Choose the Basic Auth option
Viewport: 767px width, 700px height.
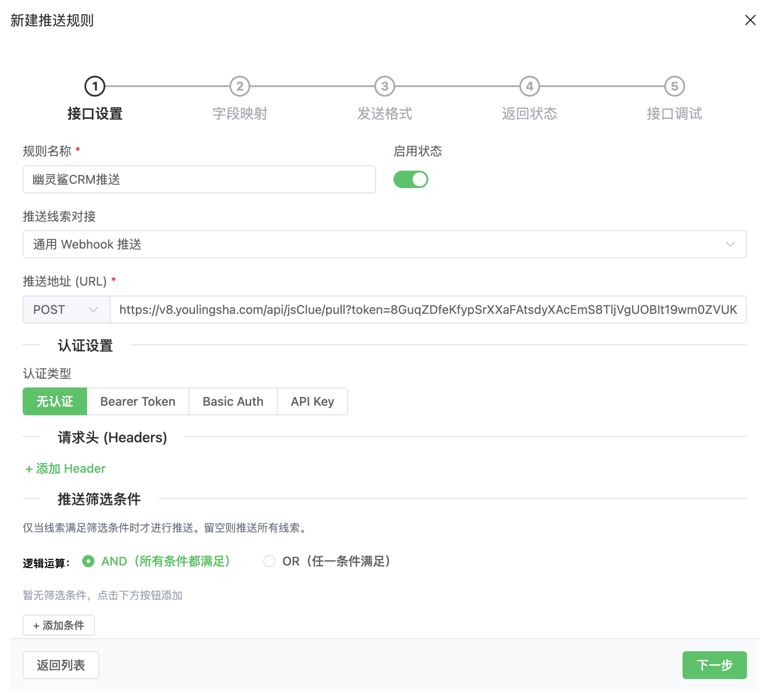[x=233, y=401]
